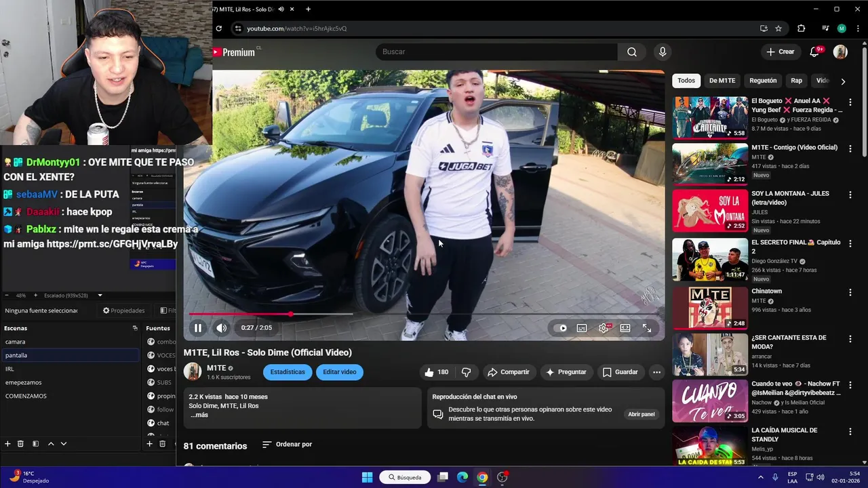Click the Crear button

(x=780, y=52)
